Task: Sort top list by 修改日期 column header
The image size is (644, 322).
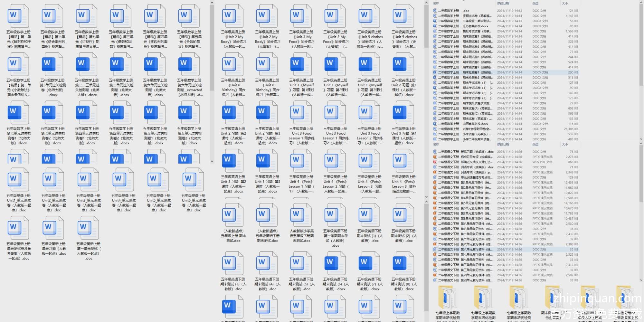Action: pos(503,3)
